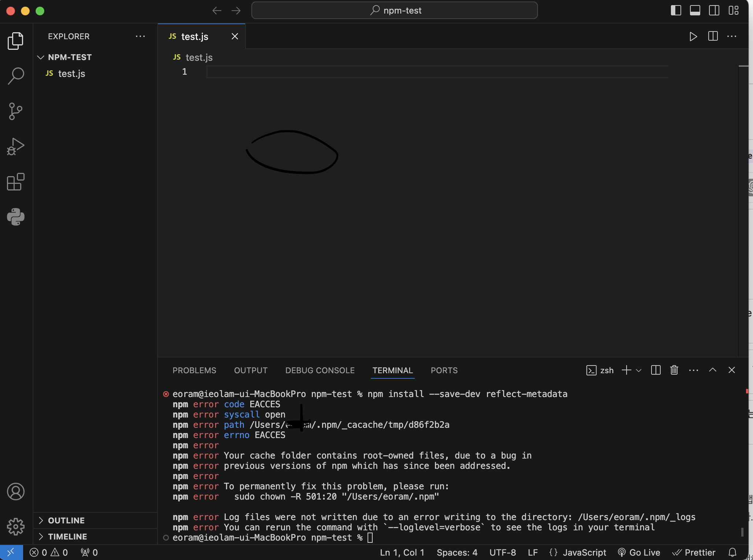
Task: Expand the OUTLINE section
Action: click(x=95, y=520)
